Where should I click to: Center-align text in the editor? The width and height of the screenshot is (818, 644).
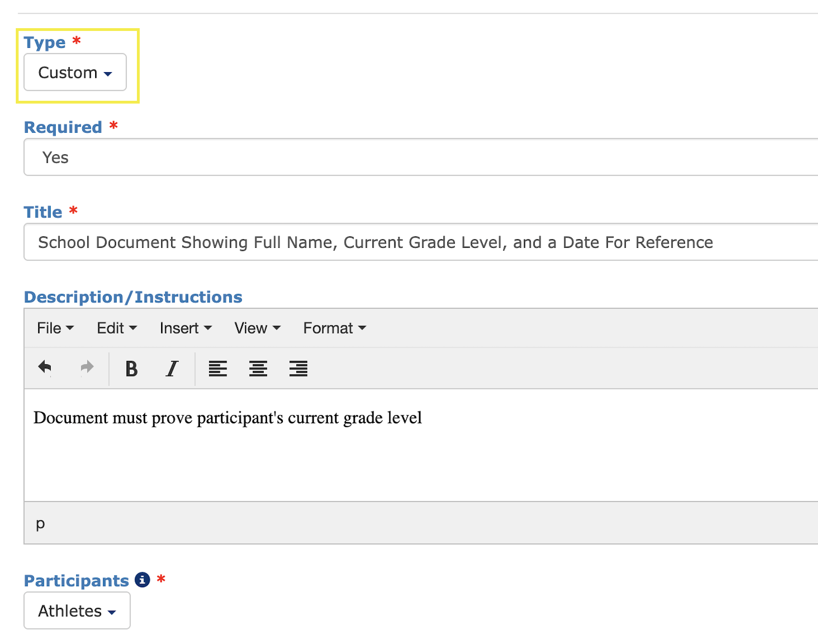pyautogui.click(x=258, y=369)
